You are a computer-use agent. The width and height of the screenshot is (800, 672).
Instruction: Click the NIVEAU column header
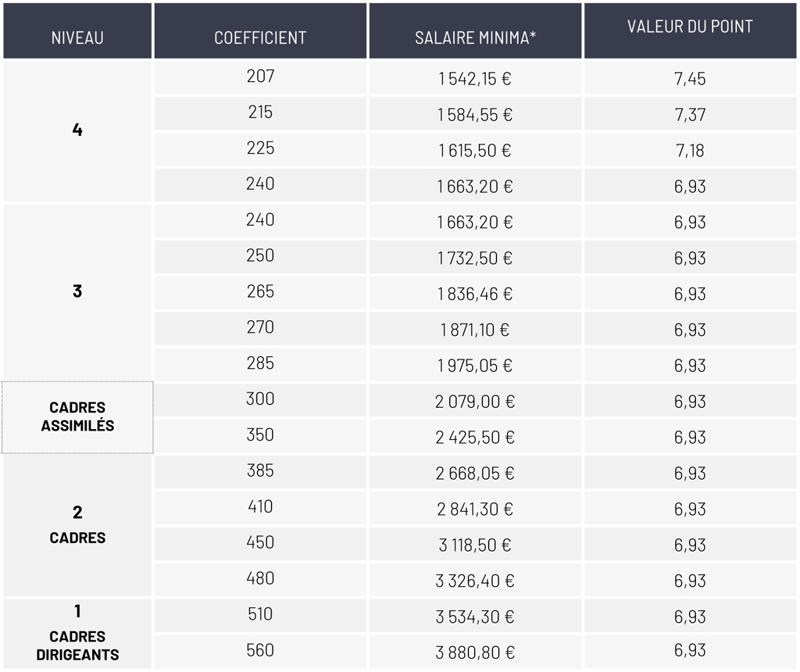pyautogui.click(x=77, y=30)
